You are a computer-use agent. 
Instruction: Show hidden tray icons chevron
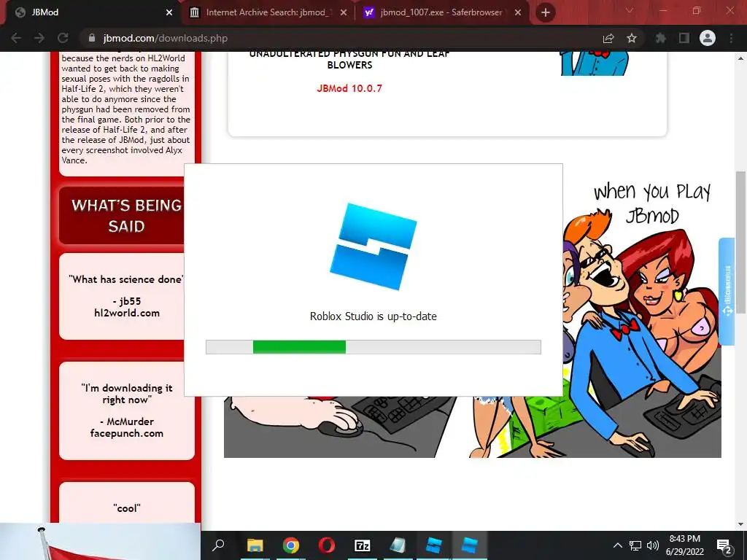click(617, 545)
